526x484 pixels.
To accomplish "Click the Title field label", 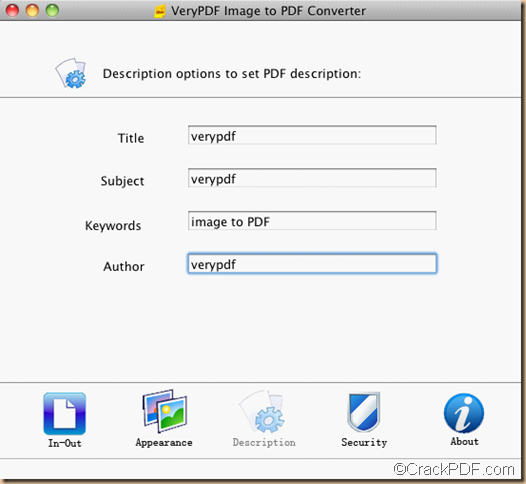I will click(x=131, y=138).
